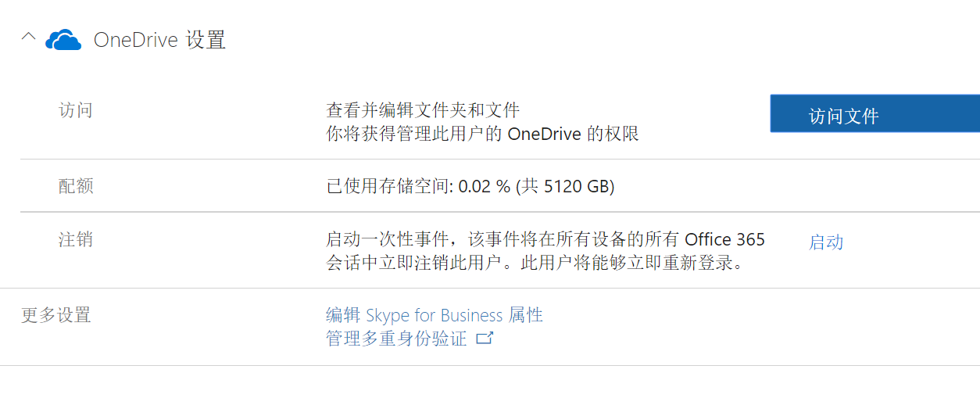Screen dimensions: 980x398
Task: Click the 更多设置 section label
Action: [x=55, y=315]
